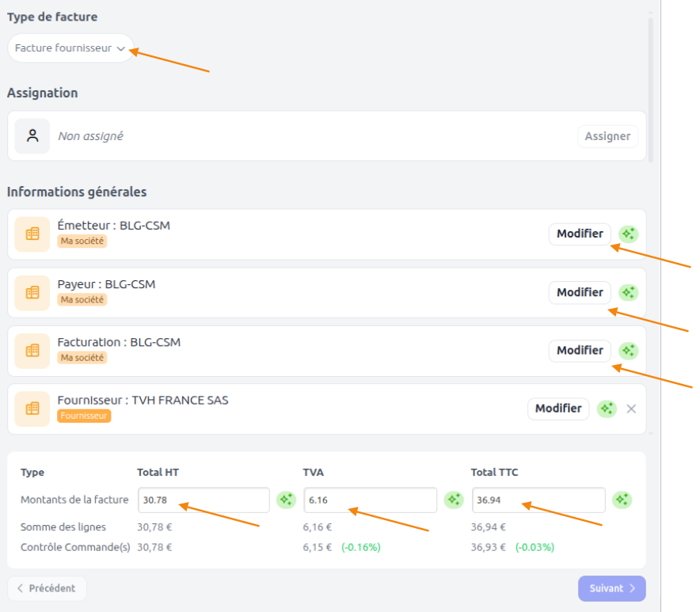Click the Assigner button
The image size is (700, 612).
tap(607, 136)
